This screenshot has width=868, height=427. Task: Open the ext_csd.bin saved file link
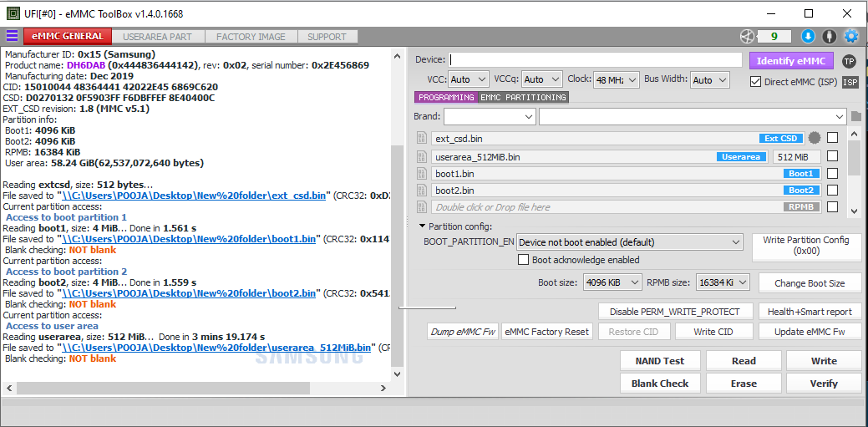[x=194, y=196]
